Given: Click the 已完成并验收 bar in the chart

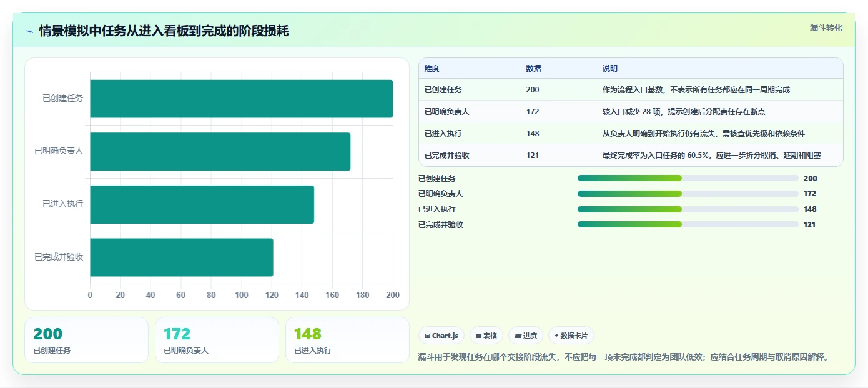Looking at the screenshot, I should tap(182, 257).
